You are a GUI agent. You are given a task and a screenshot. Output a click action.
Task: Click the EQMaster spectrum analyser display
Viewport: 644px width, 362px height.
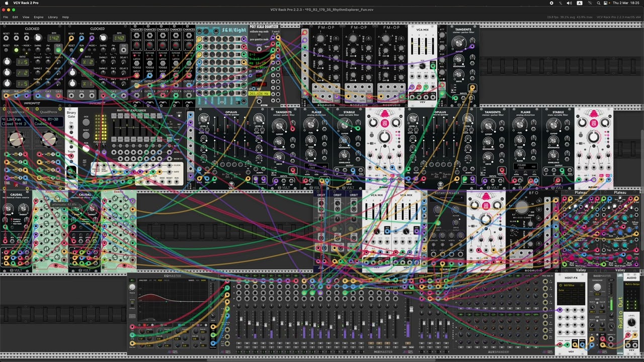tap(173, 299)
